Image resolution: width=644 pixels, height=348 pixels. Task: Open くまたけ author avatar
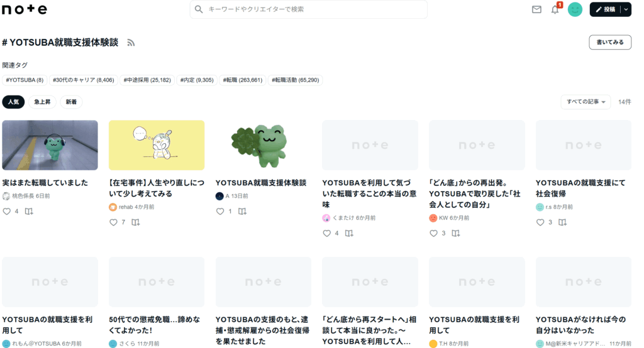(x=326, y=218)
